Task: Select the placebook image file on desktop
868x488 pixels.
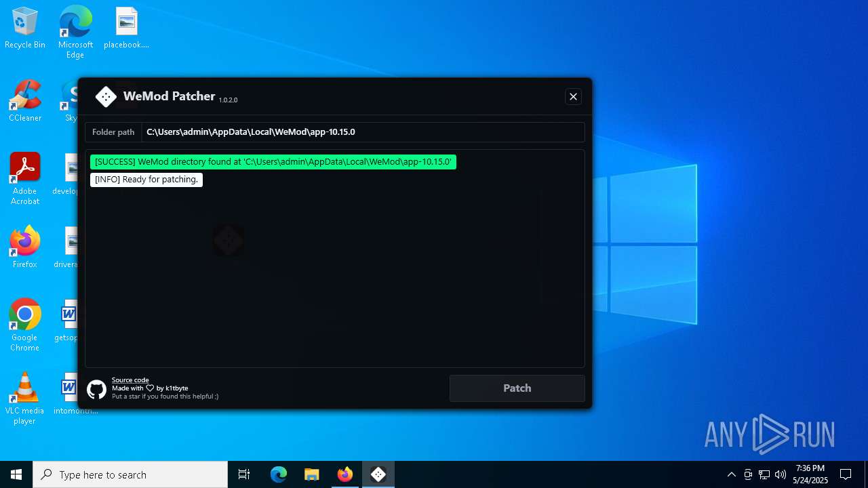Action: [x=126, y=28]
